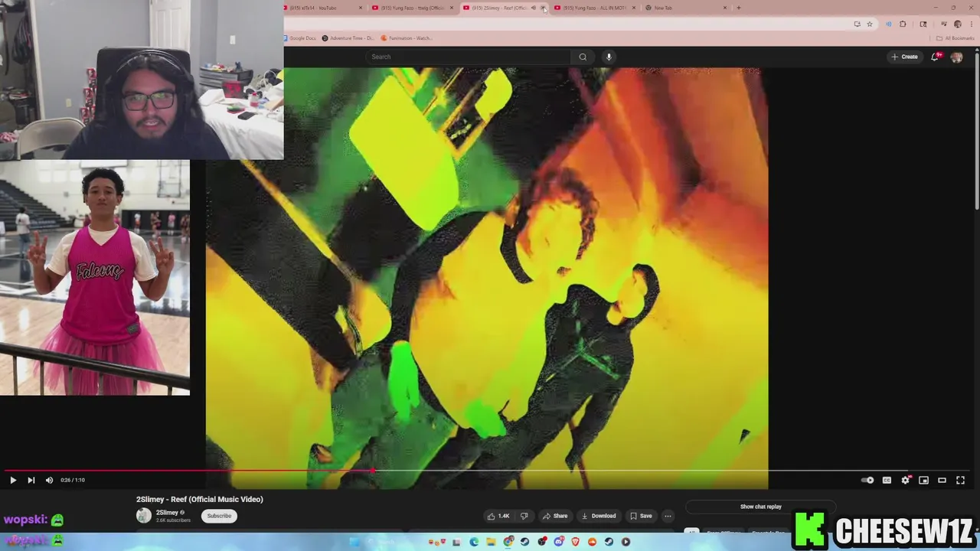The height and width of the screenshot is (551, 980).
Task: Bookmark this page with the star
Action: 870,24
